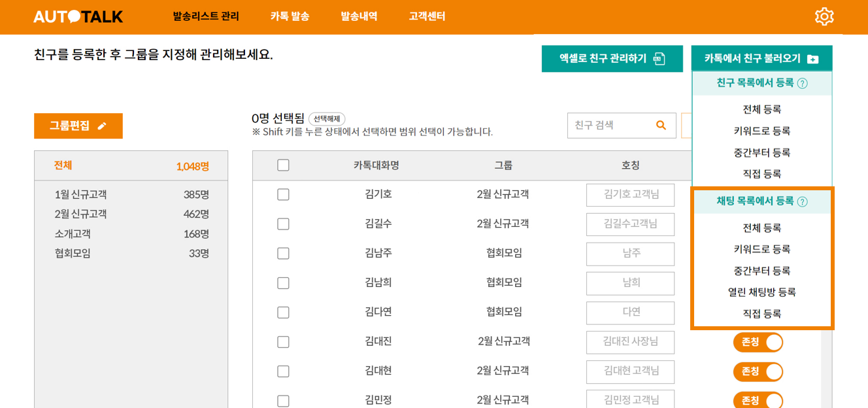
Task: Select 키워드로 등록 under 친구 목록에서 등록
Action: tap(761, 131)
